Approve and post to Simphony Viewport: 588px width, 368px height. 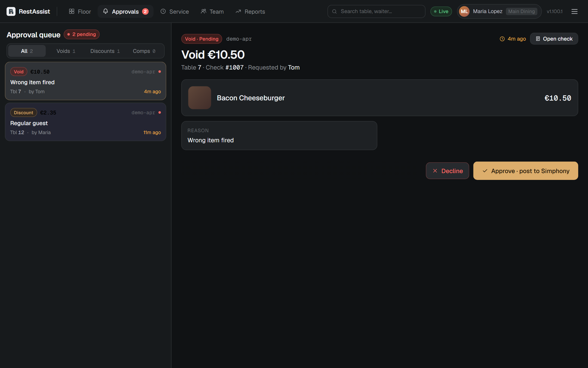tap(526, 171)
